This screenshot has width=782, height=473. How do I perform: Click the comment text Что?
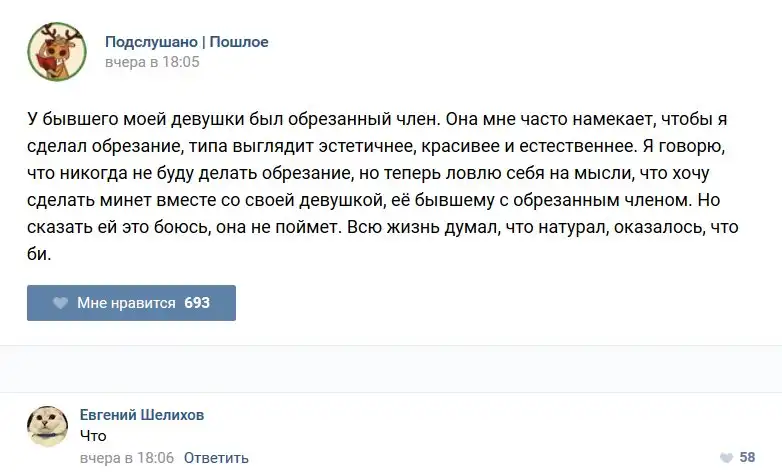(93, 436)
